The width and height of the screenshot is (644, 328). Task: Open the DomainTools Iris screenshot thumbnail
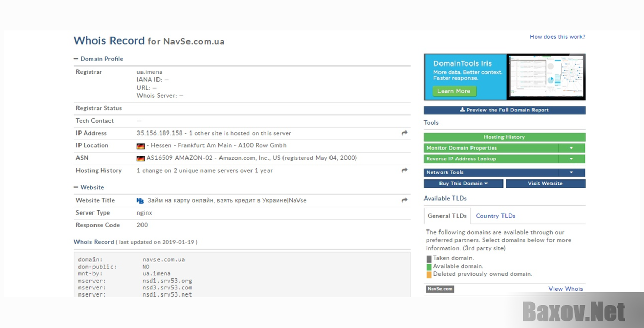coord(546,77)
